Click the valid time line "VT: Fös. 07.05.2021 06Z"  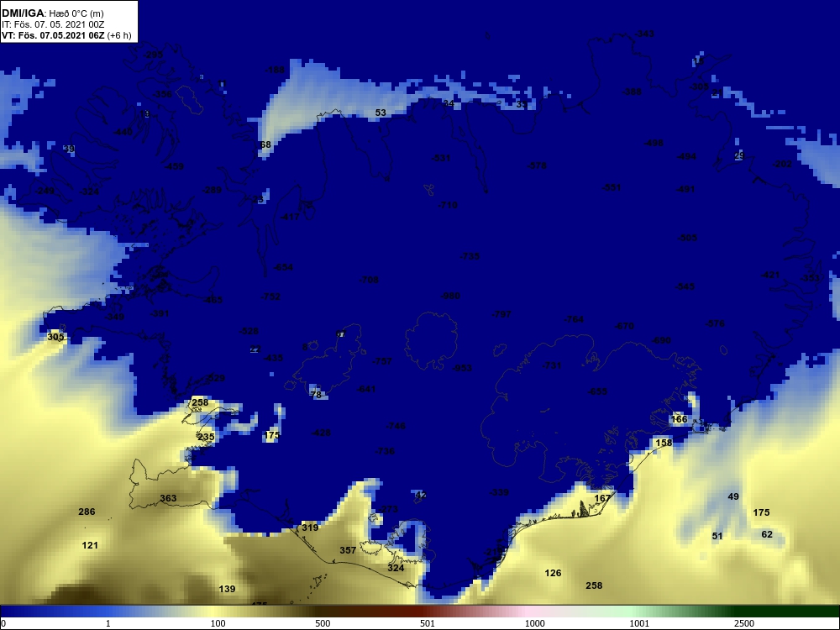(53, 35)
